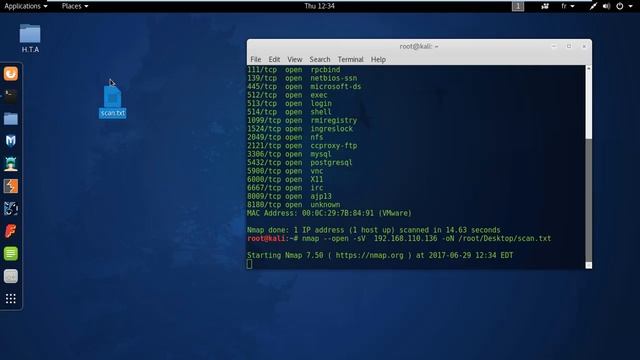Open the Firefox browser dock icon
Viewport: 640px width, 360px height.
coord(11,73)
